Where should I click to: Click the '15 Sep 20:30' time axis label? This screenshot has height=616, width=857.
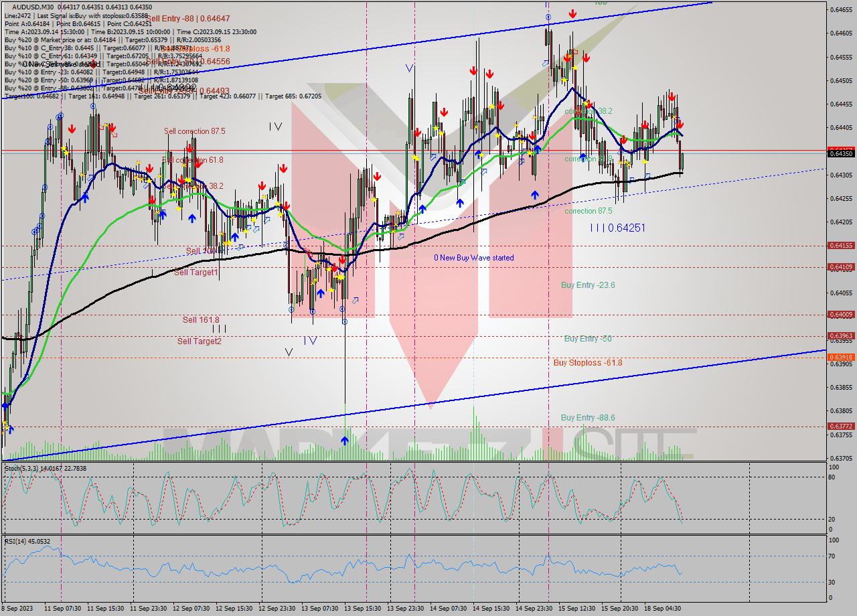click(620, 609)
